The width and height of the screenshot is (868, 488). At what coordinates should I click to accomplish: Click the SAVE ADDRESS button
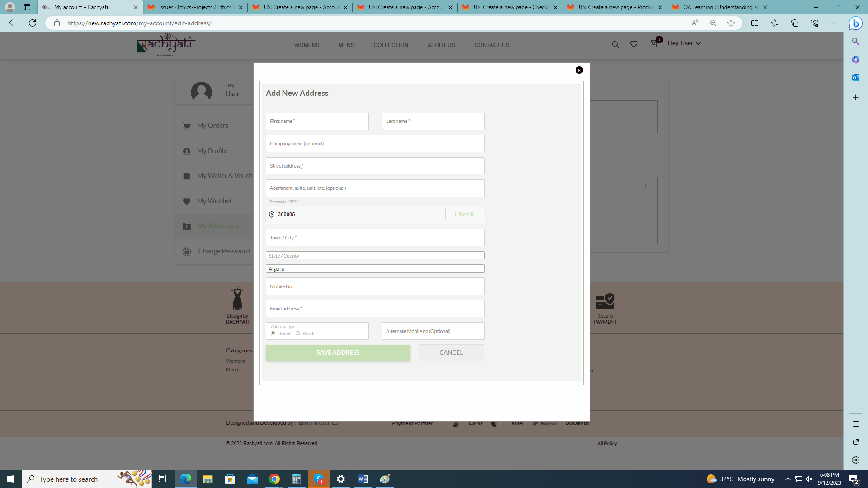click(338, 353)
